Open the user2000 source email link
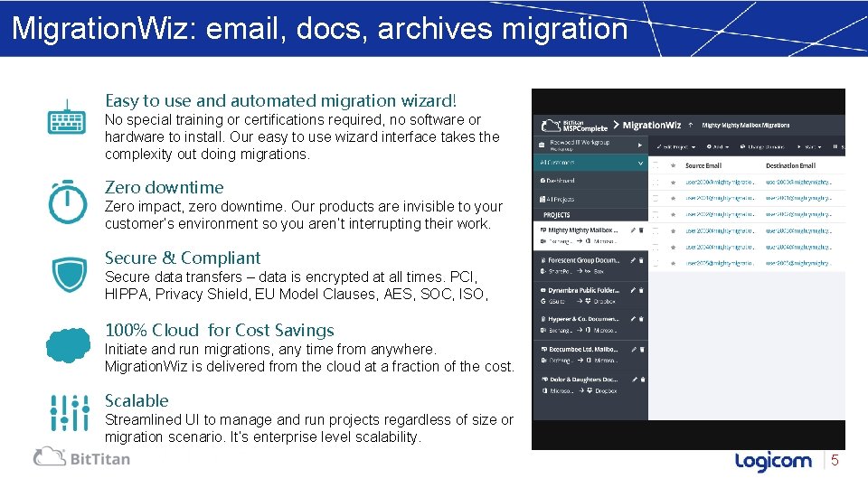The height and width of the screenshot is (488, 868). coord(720,182)
